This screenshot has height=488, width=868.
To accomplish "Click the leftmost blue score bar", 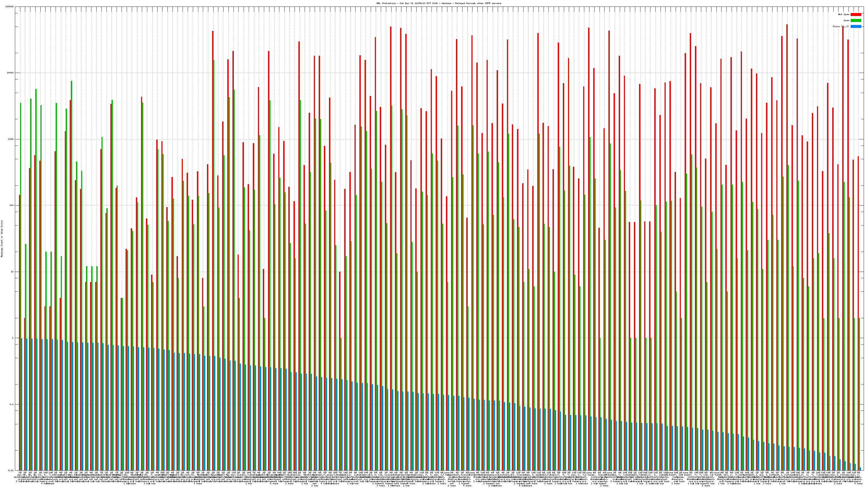I will [x=22, y=404].
